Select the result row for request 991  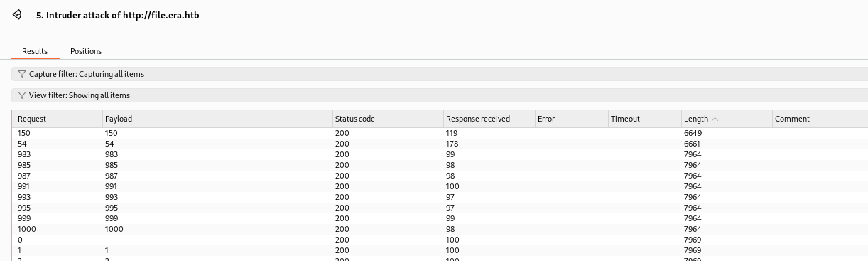[440, 186]
